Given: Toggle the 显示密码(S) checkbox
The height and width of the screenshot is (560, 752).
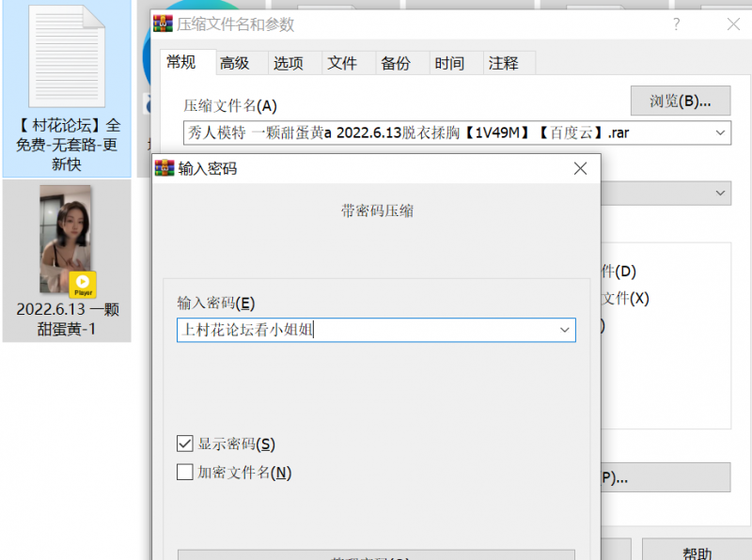Looking at the screenshot, I should 185,443.
